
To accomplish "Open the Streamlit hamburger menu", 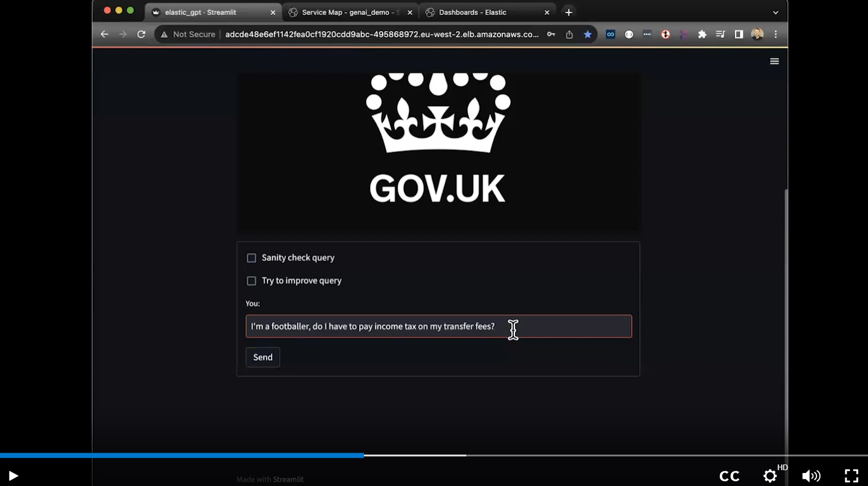I will (775, 61).
